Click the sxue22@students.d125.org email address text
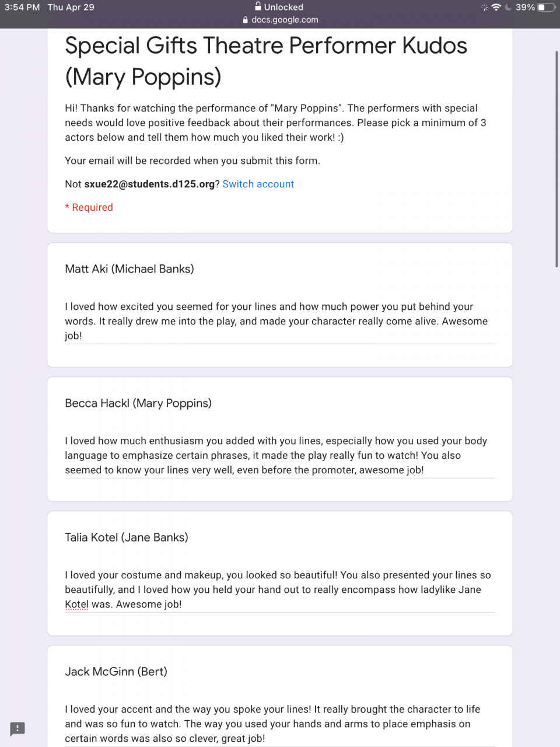The width and height of the screenshot is (560, 747). pyautogui.click(x=149, y=184)
